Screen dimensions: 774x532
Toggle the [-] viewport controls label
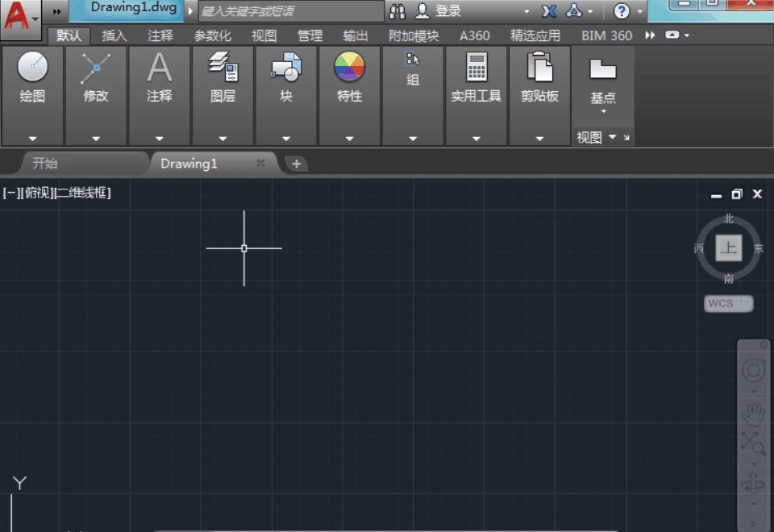click(x=11, y=193)
